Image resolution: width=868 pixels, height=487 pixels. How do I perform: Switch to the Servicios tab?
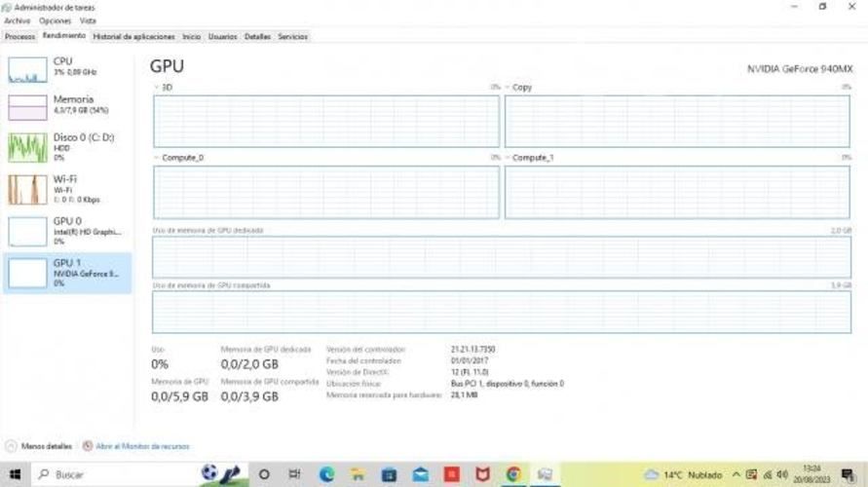293,37
